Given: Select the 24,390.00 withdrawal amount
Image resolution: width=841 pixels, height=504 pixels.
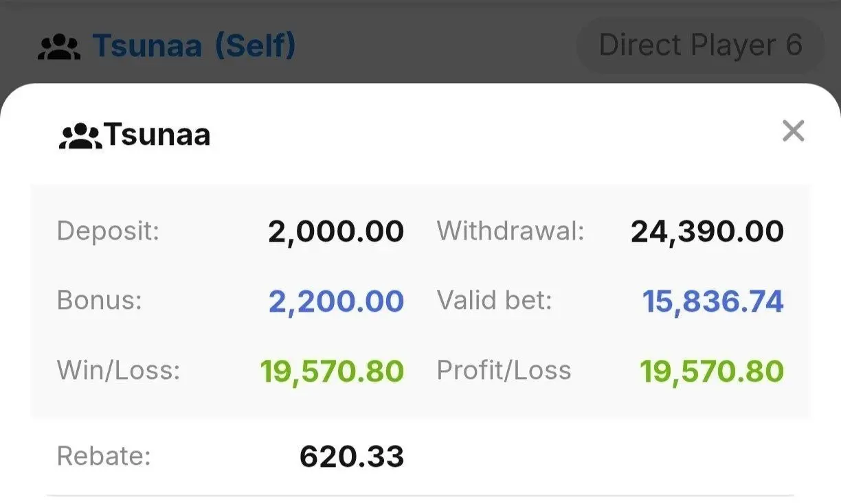Looking at the screenshot, I should 707,232.
